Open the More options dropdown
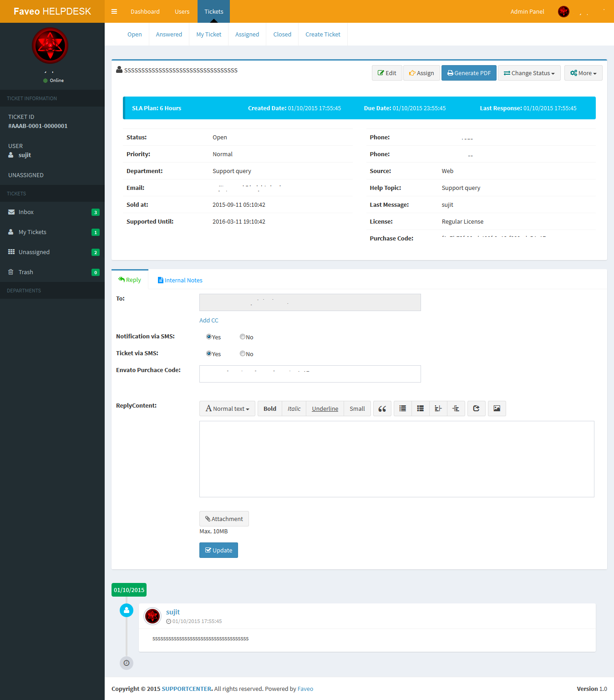Screen dimensions: 614x700 click(584, 73)
